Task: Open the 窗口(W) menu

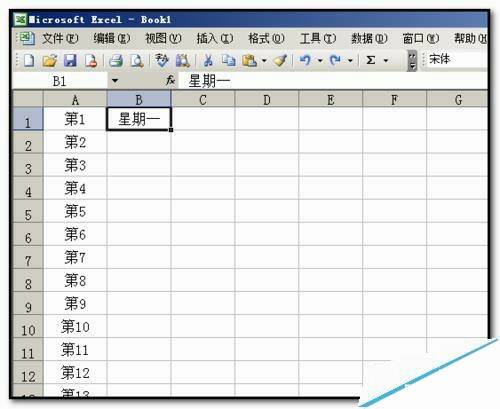Action: coord(421,39)
